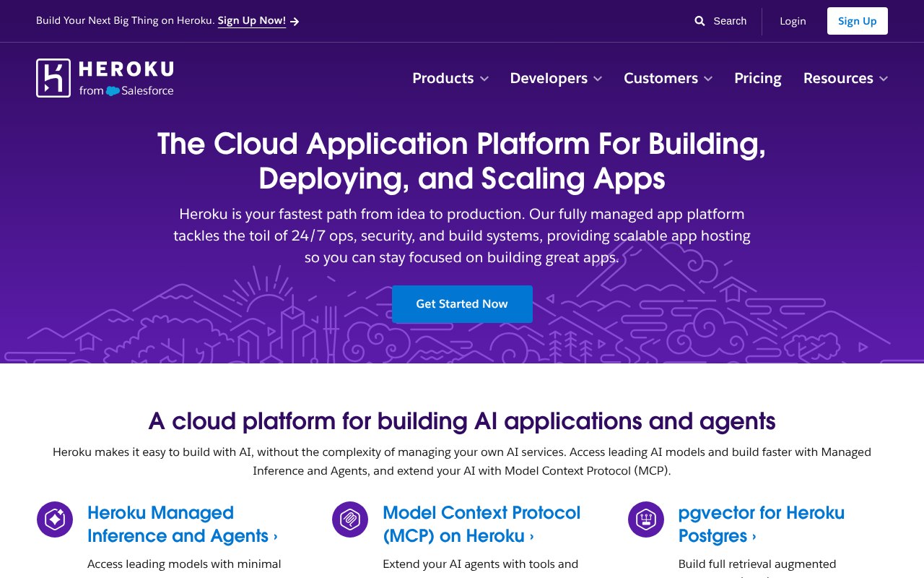Viewport: 924px width, 578px height.
Task: Open the Developers navigation item
Action: (549, 78)
